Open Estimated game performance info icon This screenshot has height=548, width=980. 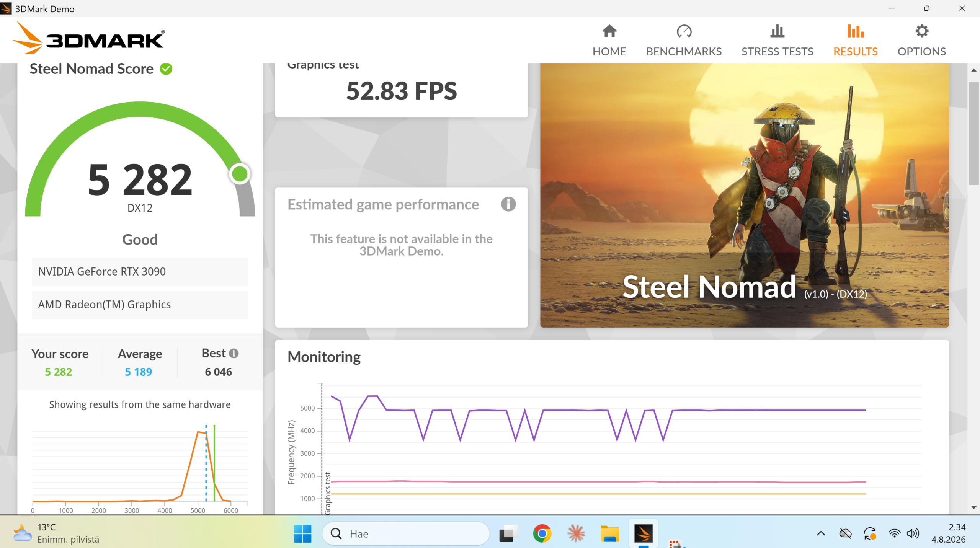click(508, 204)
